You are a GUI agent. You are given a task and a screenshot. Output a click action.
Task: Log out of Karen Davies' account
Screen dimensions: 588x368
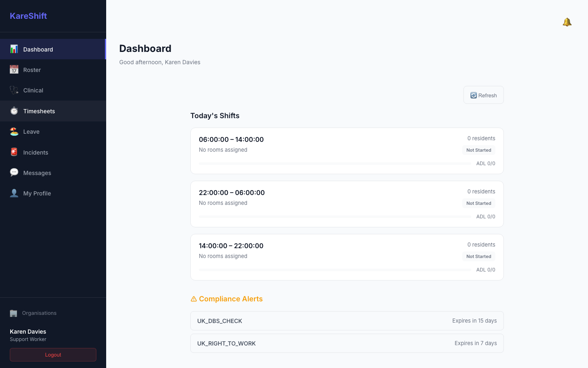pyautogui.click(x=53, y=355)
